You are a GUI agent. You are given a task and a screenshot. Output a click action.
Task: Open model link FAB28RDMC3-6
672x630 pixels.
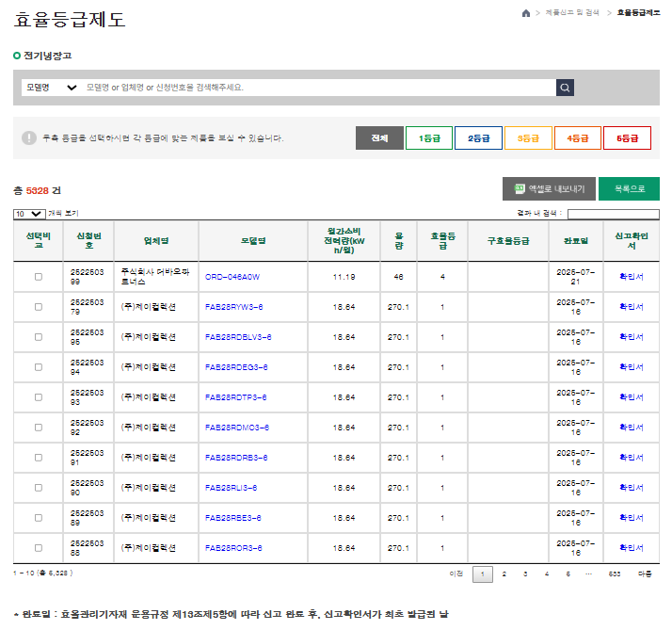point(237,428)
